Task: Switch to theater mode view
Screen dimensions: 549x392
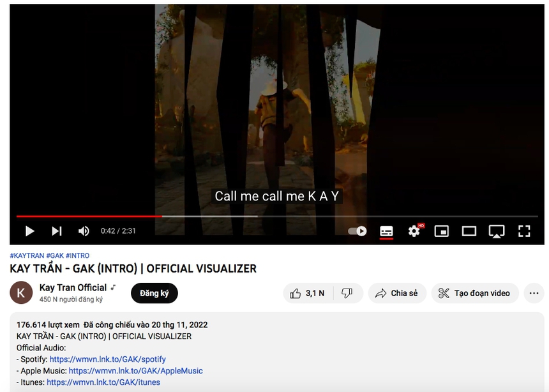Action: coord(469,231)
